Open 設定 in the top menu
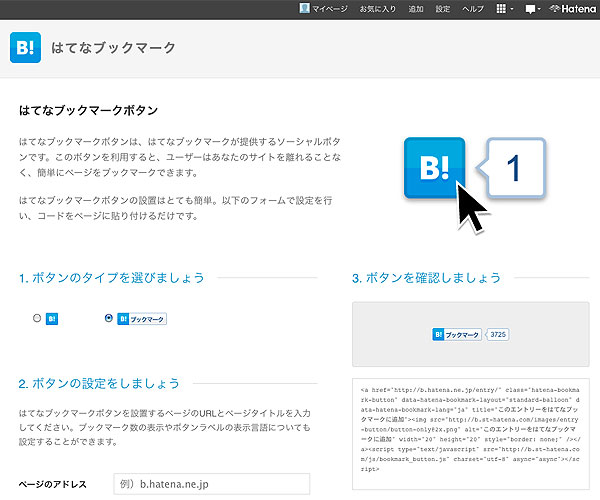The image size is (600, 500). tap(442, 9)
